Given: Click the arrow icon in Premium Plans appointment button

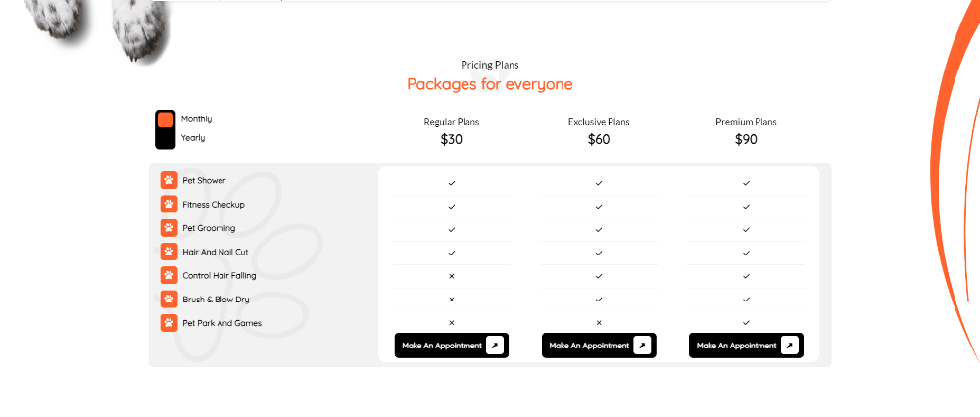Looking at the screenshot, I should 789,346.
